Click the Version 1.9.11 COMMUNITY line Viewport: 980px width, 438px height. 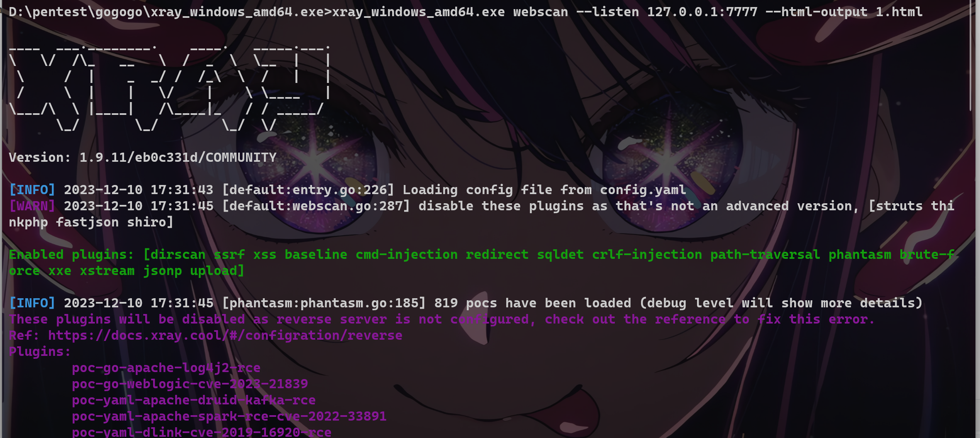coord(143,157)
